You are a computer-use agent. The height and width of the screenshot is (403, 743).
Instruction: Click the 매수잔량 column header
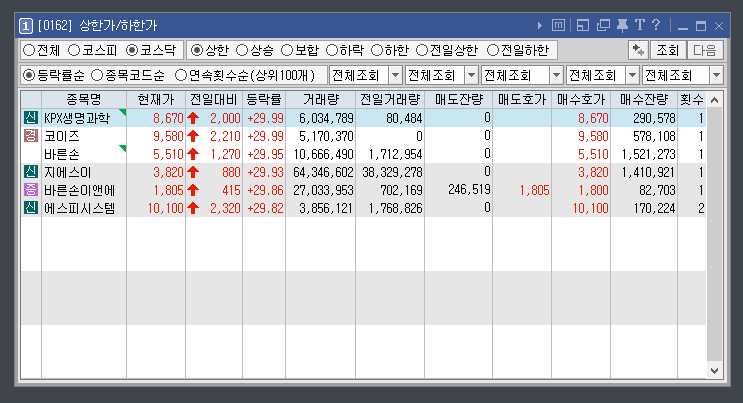coord(644,100)
